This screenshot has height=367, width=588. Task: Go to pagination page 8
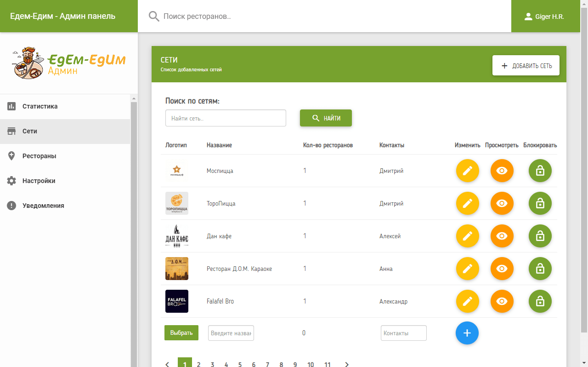pyautogui.click(x=281, y=364)
